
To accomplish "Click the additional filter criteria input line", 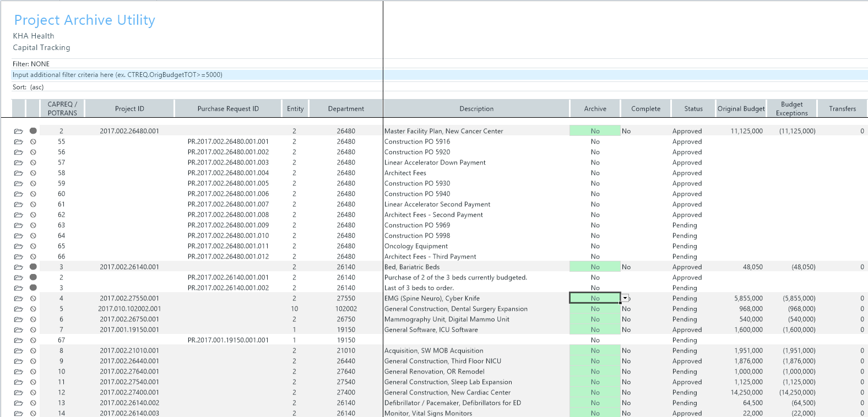I will (x=440, y=75).
